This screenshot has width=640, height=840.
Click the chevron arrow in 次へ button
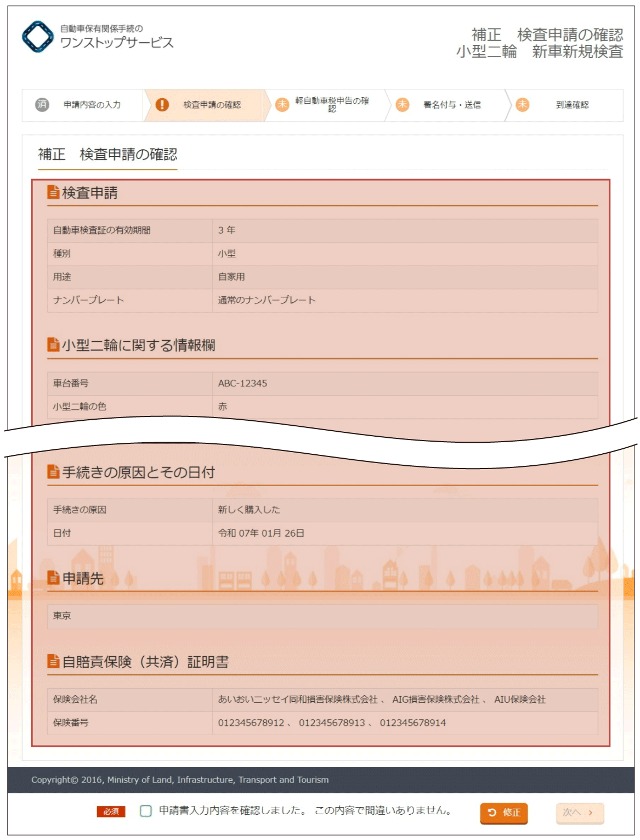click(590, 813)
